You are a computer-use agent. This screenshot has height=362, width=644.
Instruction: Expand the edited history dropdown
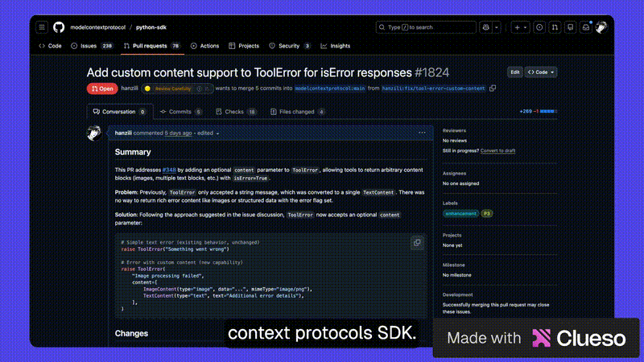[x=208, y=133]
